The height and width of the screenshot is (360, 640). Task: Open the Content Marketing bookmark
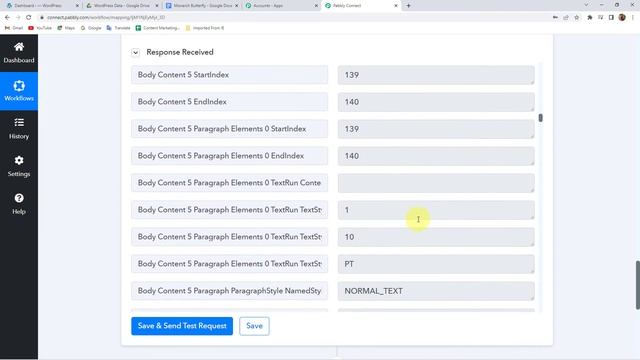tap(158, 28)
